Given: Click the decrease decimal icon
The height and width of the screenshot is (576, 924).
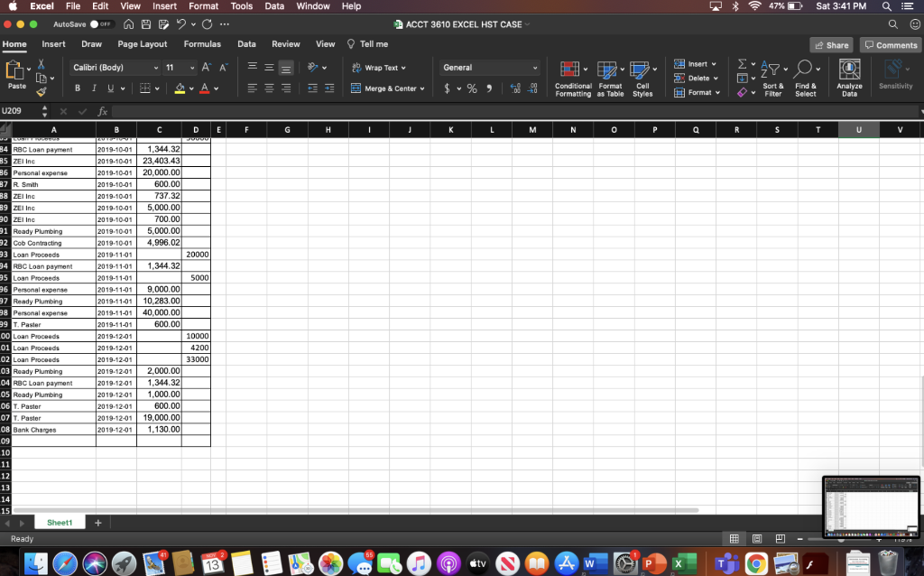Looking at the screenshot, I should click(x=532, y=88).
